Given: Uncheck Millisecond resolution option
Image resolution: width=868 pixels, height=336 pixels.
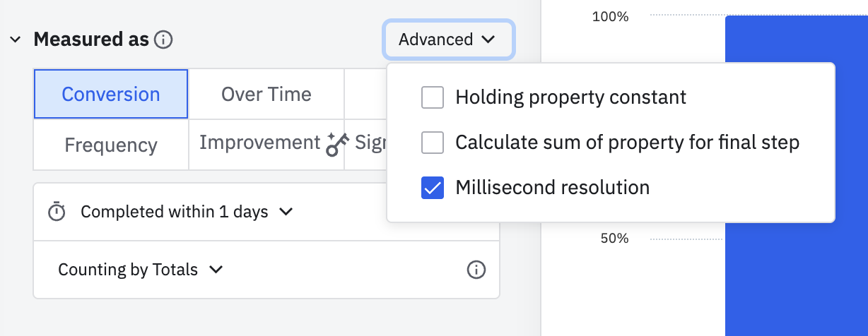Looking at the screenshot, I should coord(432,188).
